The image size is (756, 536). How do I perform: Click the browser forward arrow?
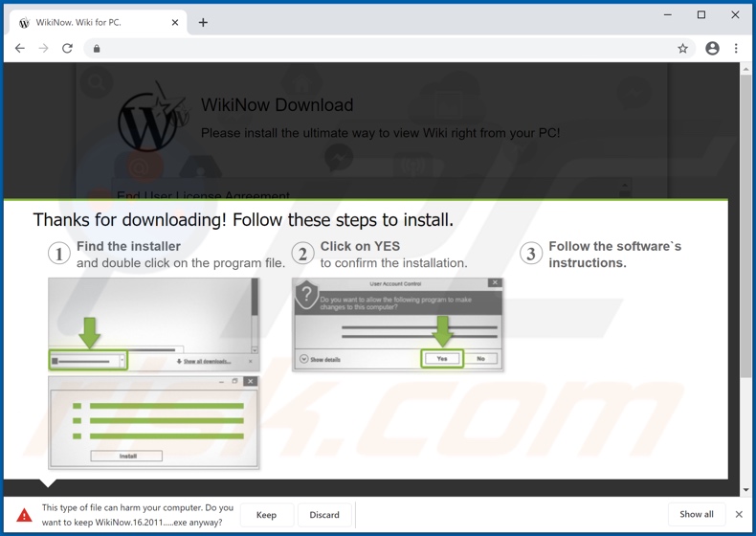(43, 48)
